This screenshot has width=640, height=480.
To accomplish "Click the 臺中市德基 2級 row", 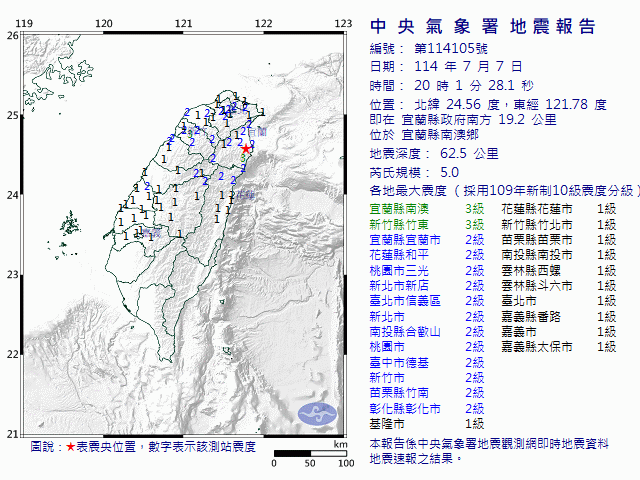I will (x=427, y=362).
